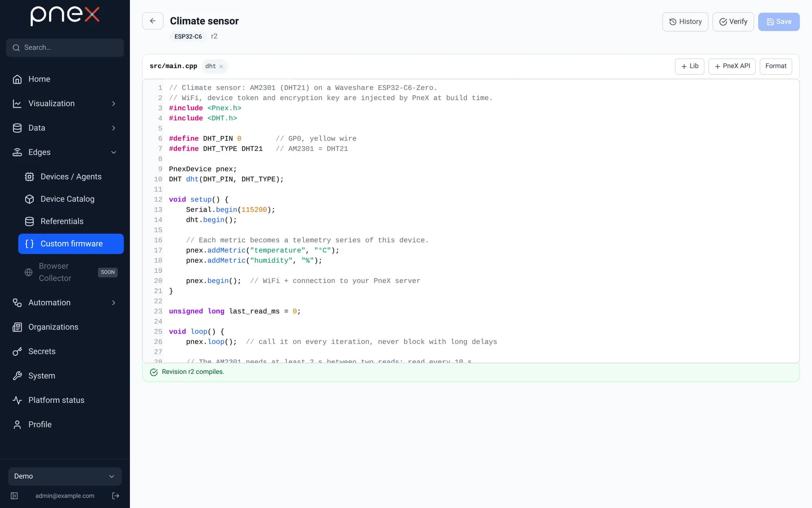The image size is (812, 508).
Task: Click the + PneX API button
Action: pos(732,66)
